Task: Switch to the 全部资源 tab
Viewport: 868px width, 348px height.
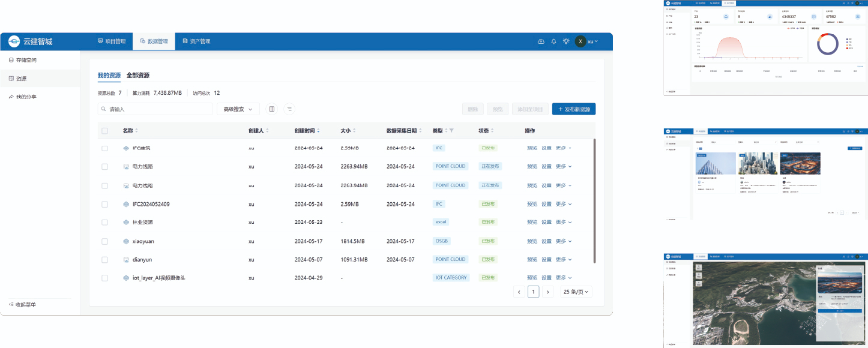Action: click(138, 76)
